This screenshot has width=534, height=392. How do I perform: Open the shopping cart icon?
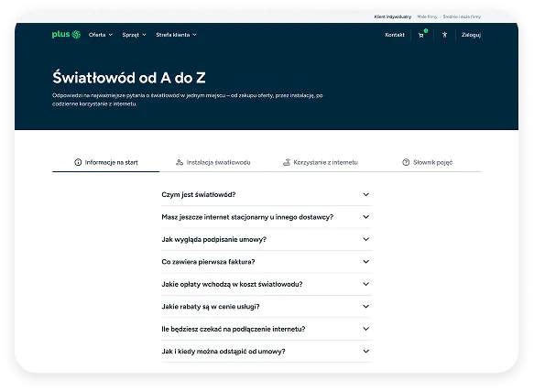click(x=421, y=35)
